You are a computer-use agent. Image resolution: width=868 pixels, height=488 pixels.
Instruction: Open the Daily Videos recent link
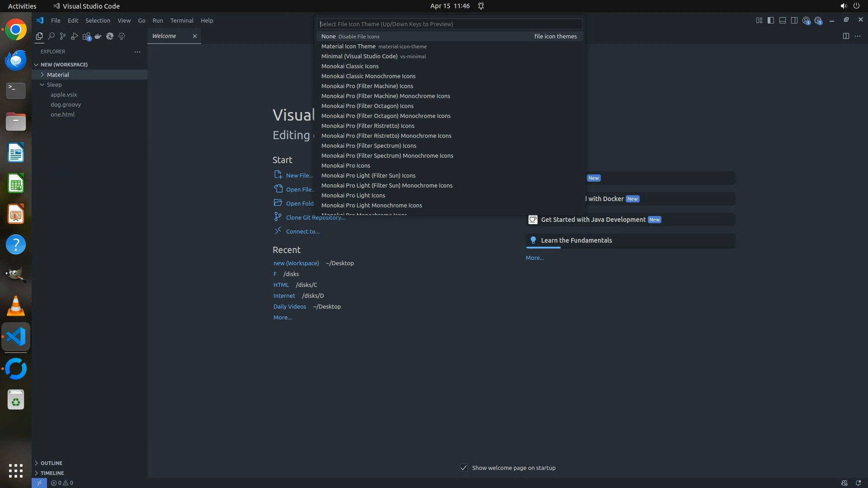click(289, 306)
